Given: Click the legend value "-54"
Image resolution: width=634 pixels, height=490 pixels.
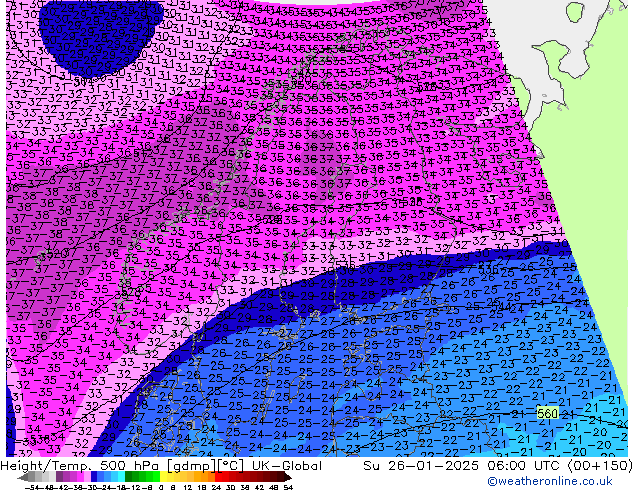Looking at the screenshot, I should click(32, 488).
